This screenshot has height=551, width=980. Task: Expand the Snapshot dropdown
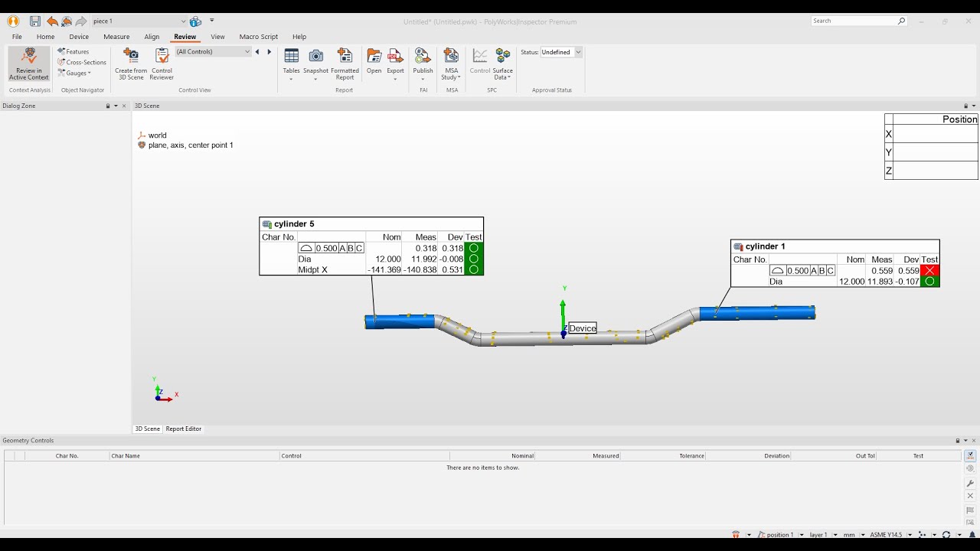pos(315,79)
